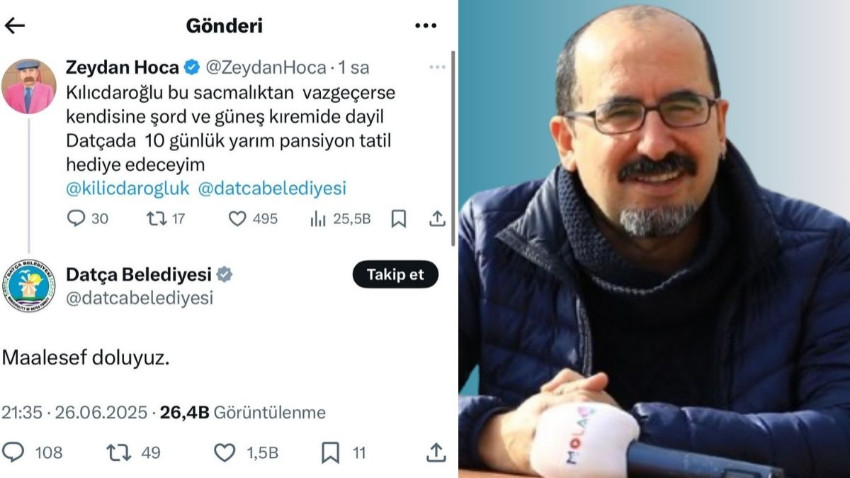Share the Datça Belediyesi reply
Image resolution: width=850 pixels, height=478 pixels.
coord(436,452)
